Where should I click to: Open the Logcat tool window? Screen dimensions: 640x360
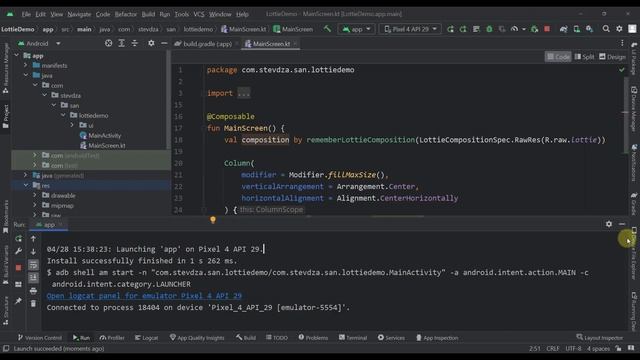pos(147,338)
